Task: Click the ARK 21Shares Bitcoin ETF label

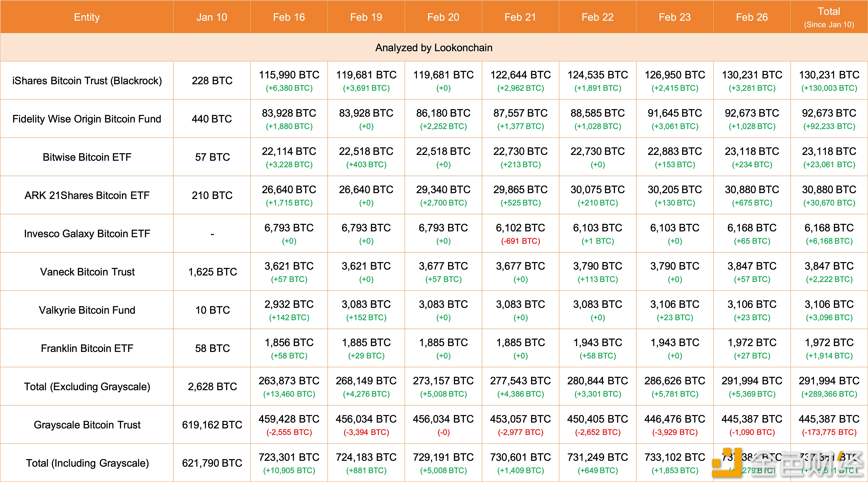Action: pos(87,195)
